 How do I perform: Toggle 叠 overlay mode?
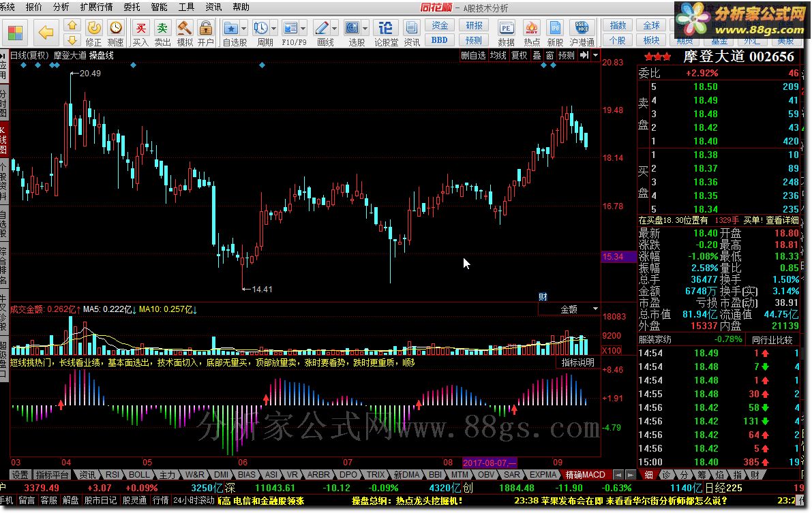pos(537,55)
